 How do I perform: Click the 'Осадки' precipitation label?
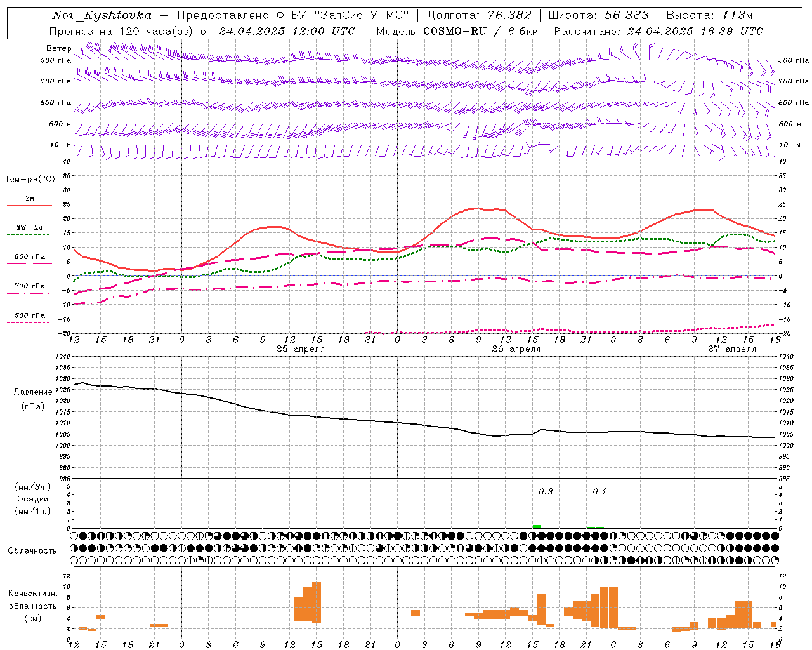tap(33, 499)
